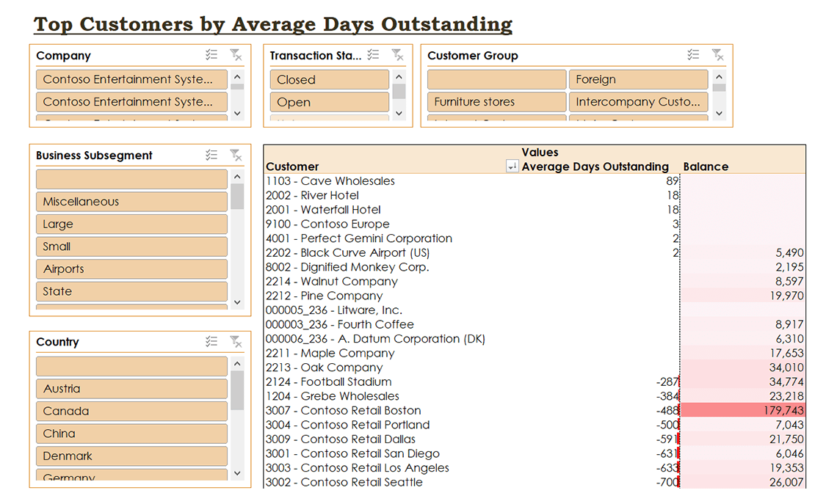Click balance value 34,010
The width and height of the screenshot is (837, 504).
pyautogui.click(x=786, y=368)
